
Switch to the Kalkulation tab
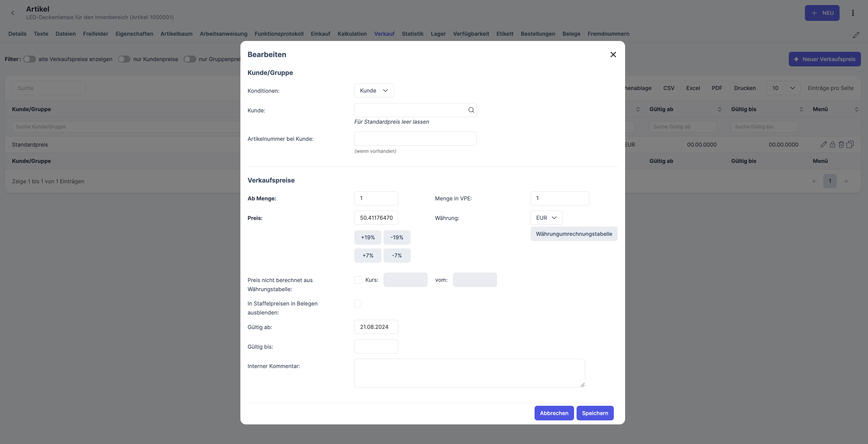(352, 34)
